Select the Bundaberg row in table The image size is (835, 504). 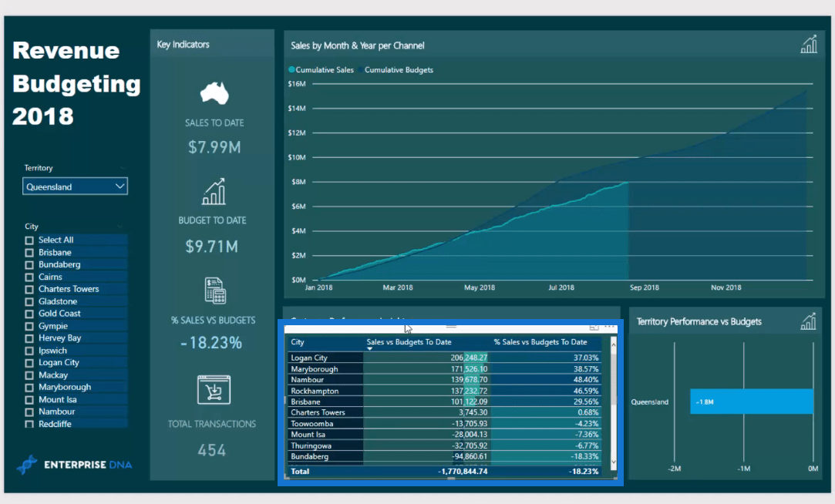pos(445,457)
